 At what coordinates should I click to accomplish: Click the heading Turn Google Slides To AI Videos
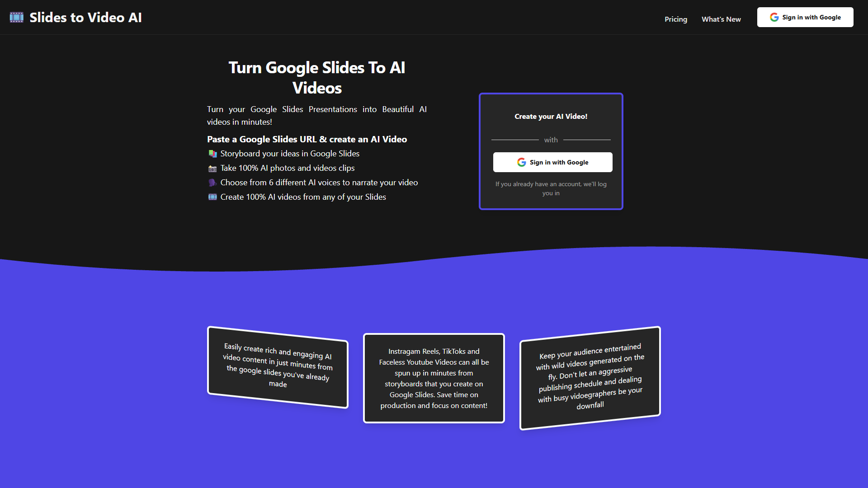point(317,78)
